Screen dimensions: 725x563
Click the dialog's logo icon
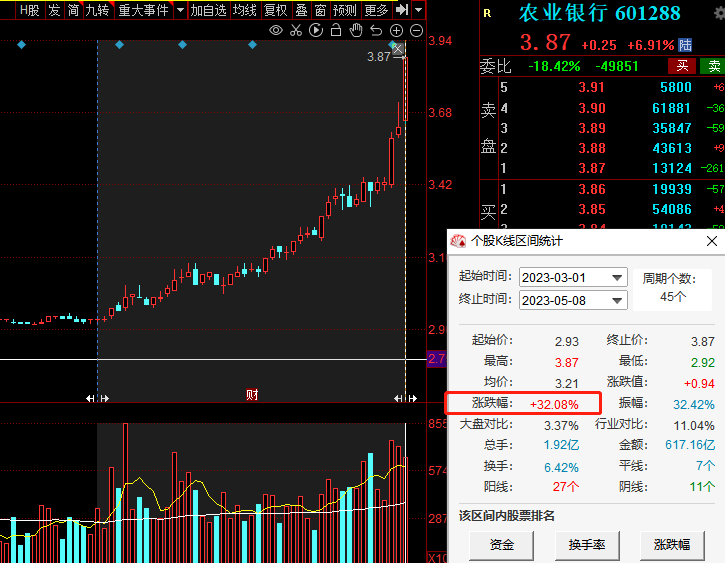point(458,241)
